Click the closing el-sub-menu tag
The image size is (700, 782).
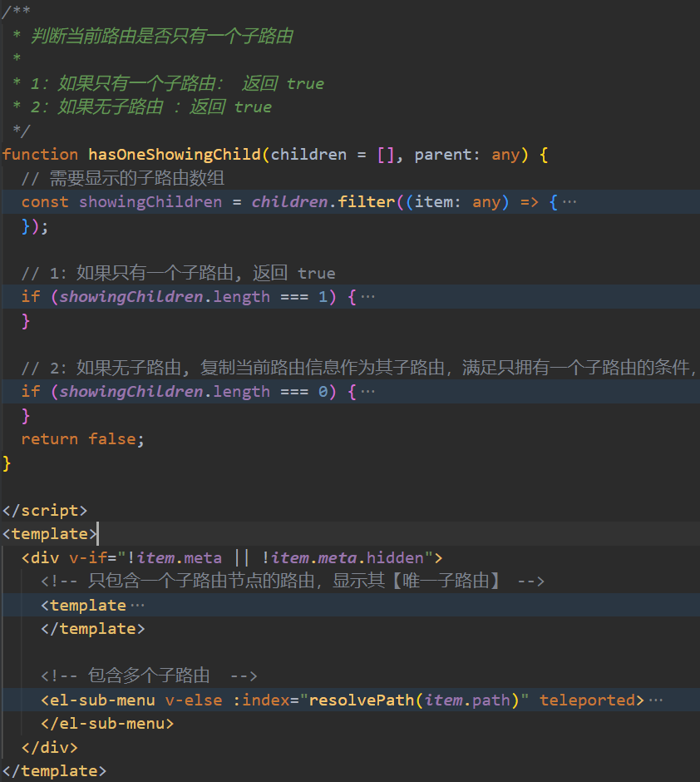pos(107,724)
